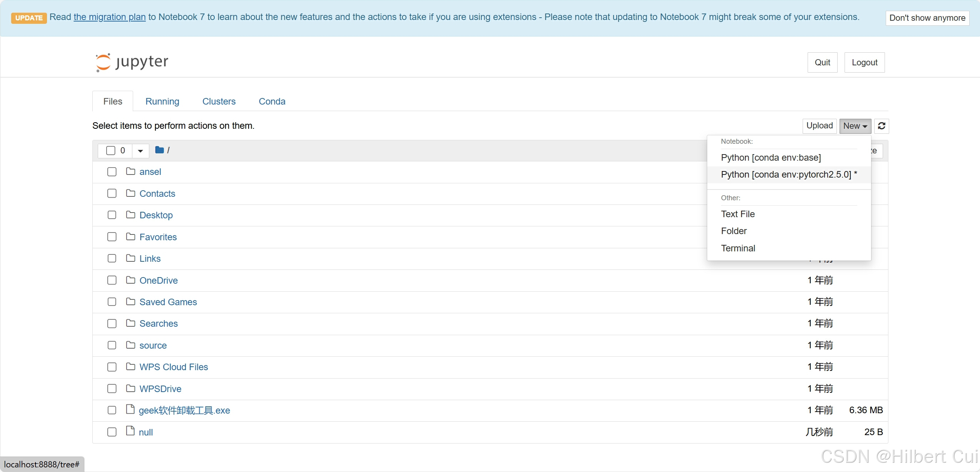
Task: Toggle the select-all checkbox in header
Action: pyautogui.click(x=111, y=150)
